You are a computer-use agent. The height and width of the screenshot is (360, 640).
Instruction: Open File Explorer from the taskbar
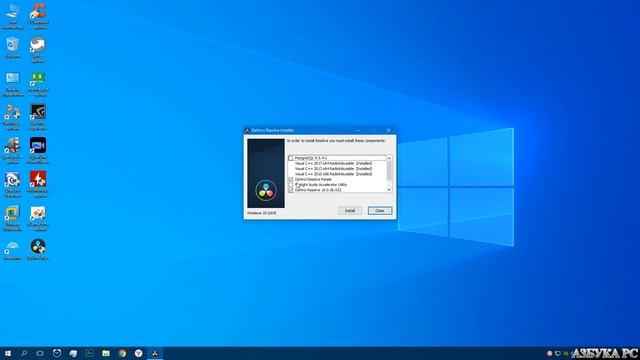point(106,353)
